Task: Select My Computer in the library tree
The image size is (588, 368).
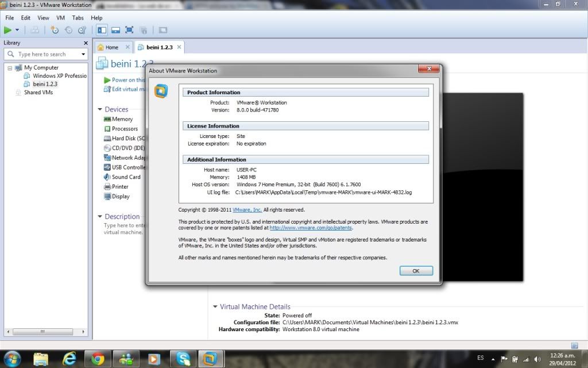Action: tap(41, 68)
